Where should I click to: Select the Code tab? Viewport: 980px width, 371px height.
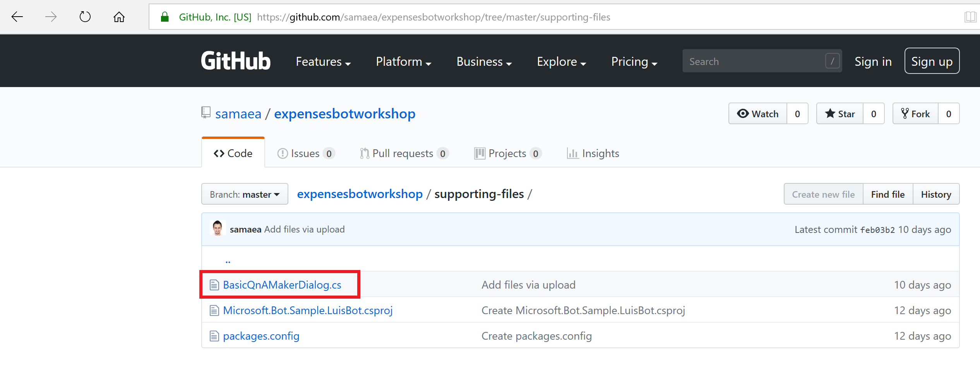pos(233,153)
